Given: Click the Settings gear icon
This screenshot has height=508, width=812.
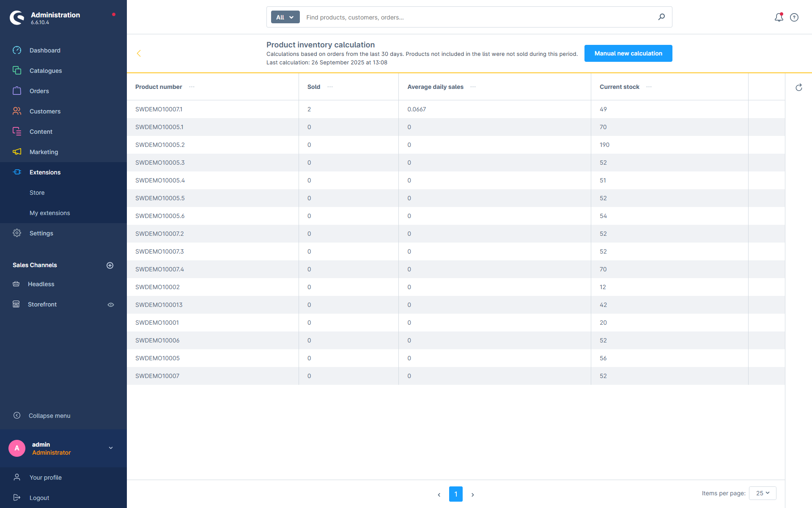Looking at the screenshot, I should tap(17, 233).
